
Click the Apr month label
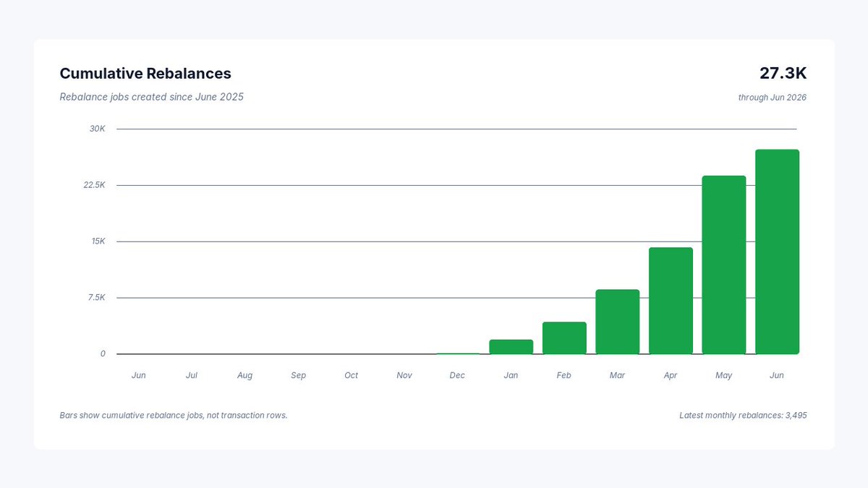pyautogui.click(x=671, y=376)
